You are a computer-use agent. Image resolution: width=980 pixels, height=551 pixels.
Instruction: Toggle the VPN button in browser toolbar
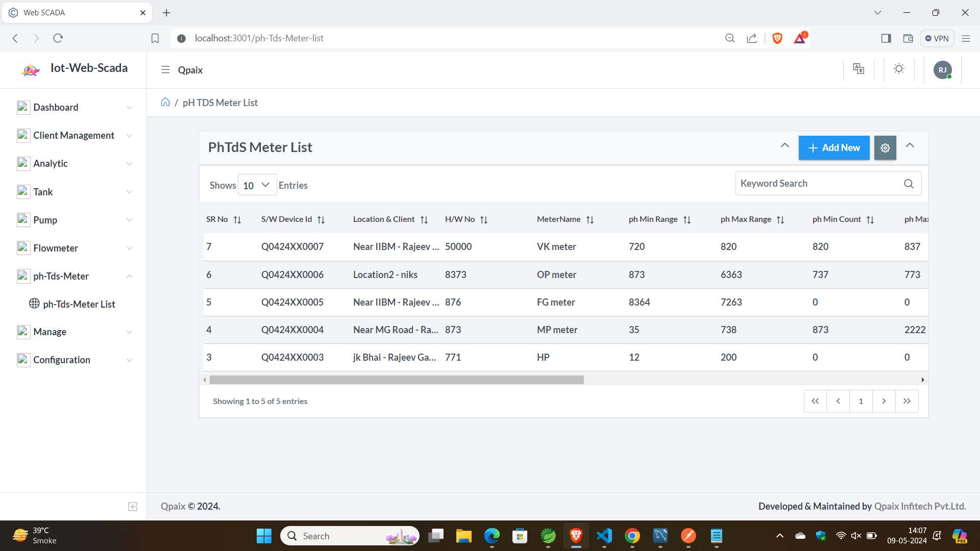(x=937, y=38)
